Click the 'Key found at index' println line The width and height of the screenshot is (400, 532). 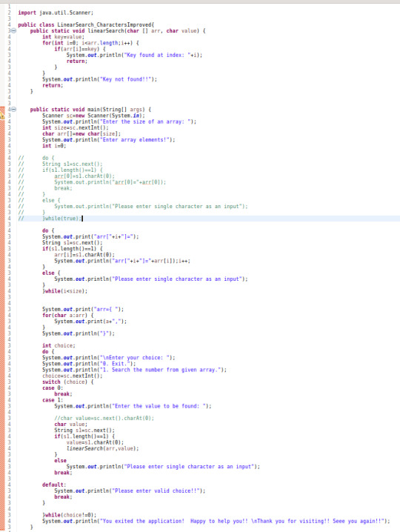point(134,55)
